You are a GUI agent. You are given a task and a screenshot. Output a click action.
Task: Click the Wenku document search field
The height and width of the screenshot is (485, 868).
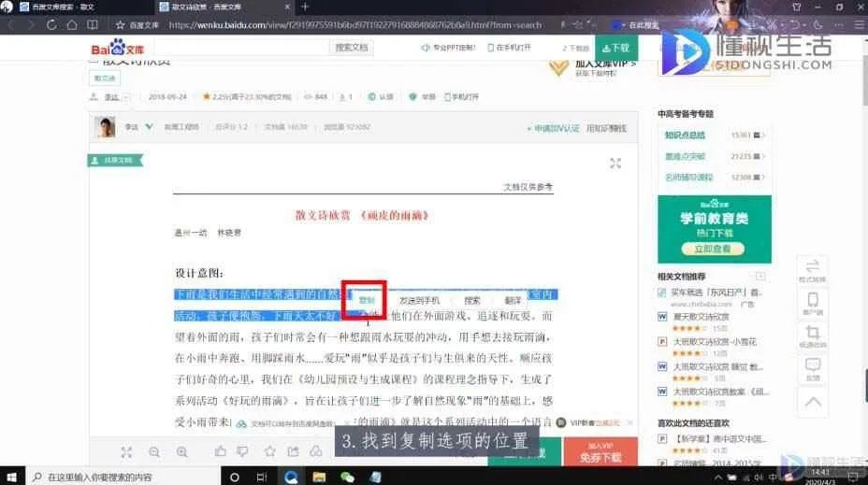(x=241, y=48)
